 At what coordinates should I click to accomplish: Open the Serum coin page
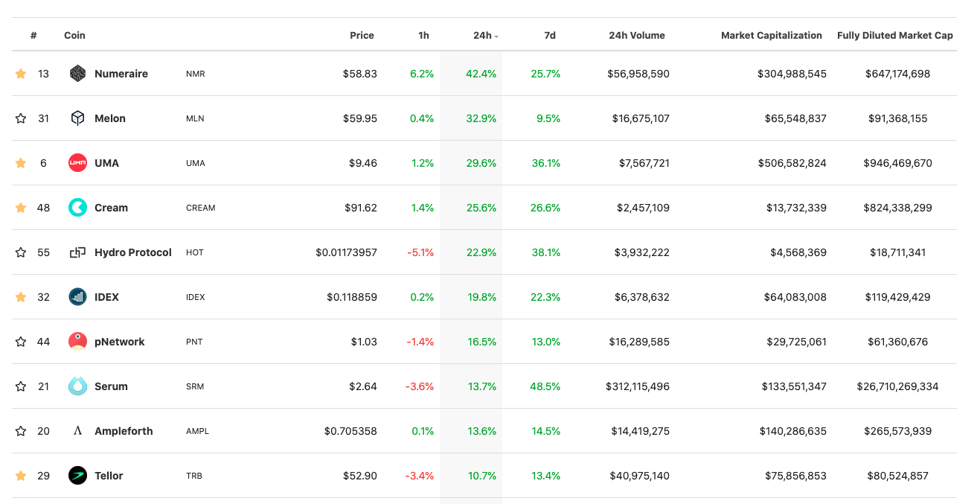[x=111, y=386]
